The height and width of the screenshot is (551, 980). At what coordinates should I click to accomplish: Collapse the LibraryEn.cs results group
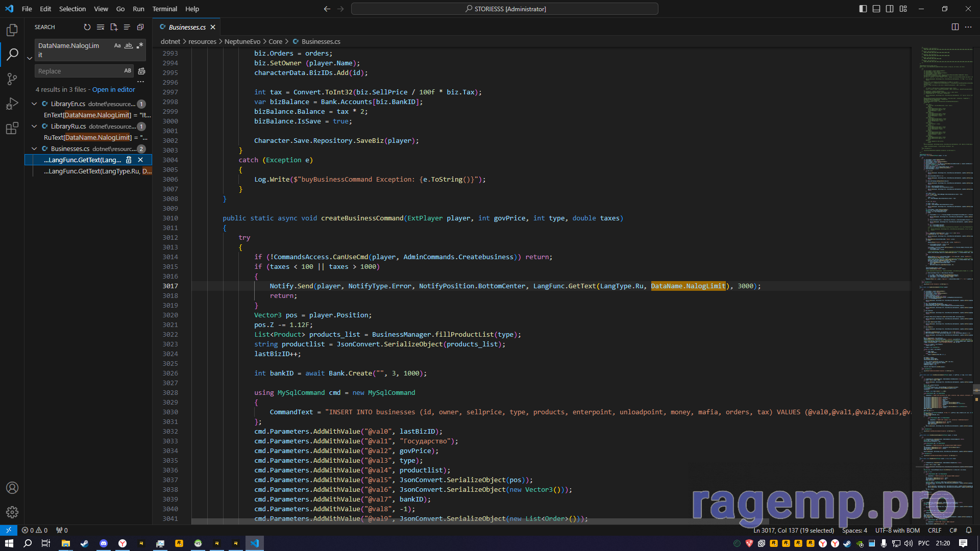(x=34, y=104)
